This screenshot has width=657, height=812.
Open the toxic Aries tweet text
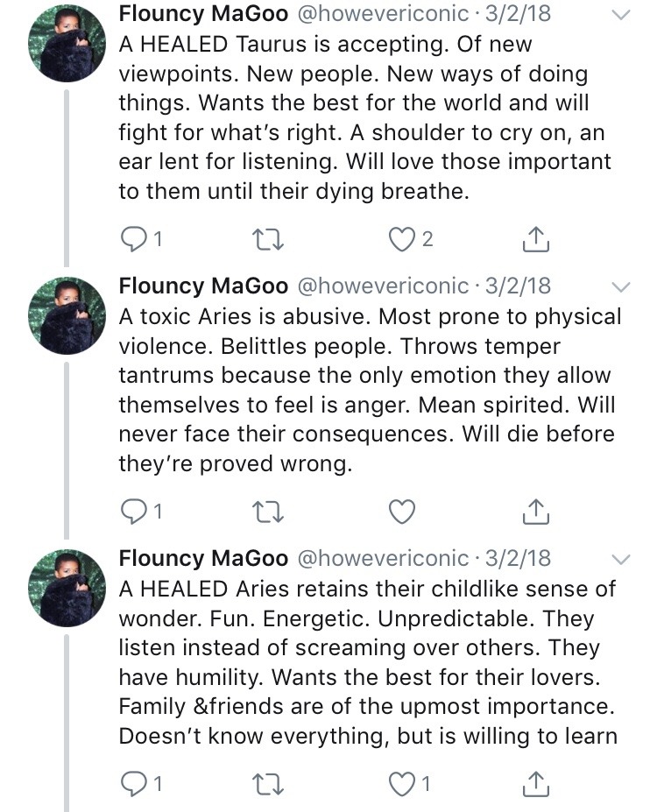368,391
